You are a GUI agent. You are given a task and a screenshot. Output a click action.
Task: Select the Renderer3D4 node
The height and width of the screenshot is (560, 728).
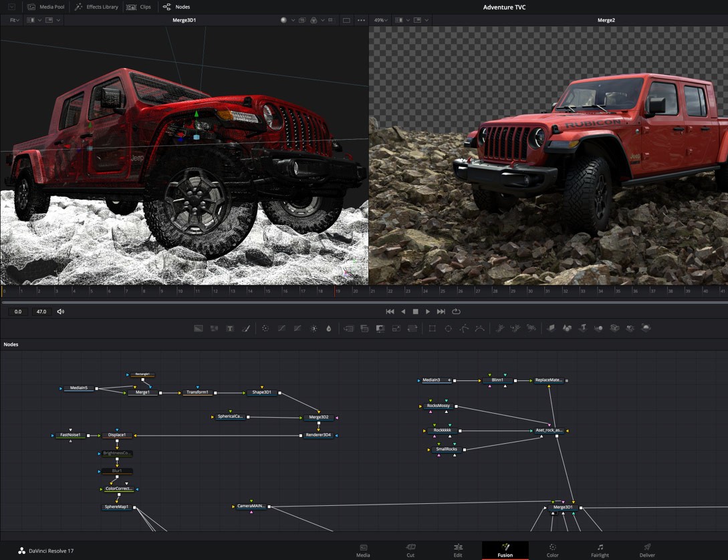[318, 435]
